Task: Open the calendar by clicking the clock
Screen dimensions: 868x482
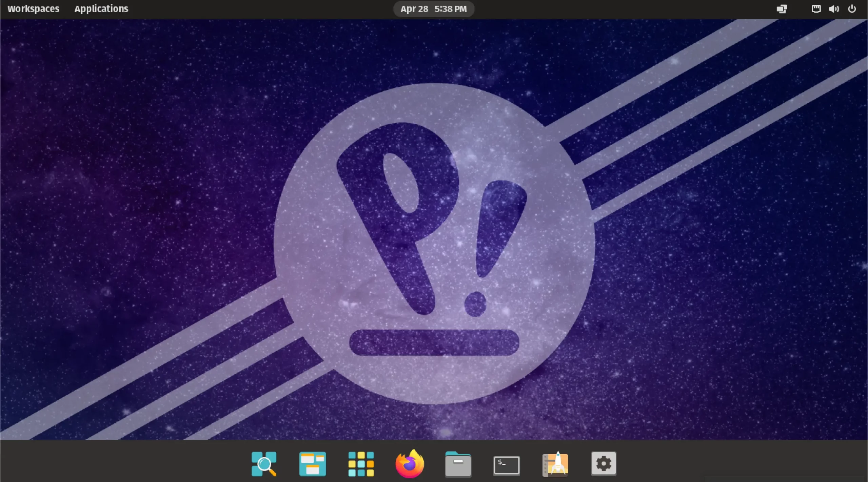Action: tap(433, 9)
